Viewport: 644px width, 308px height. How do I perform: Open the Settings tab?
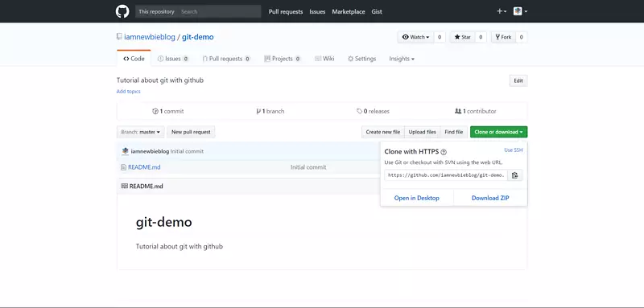click(x=361, y=59)
